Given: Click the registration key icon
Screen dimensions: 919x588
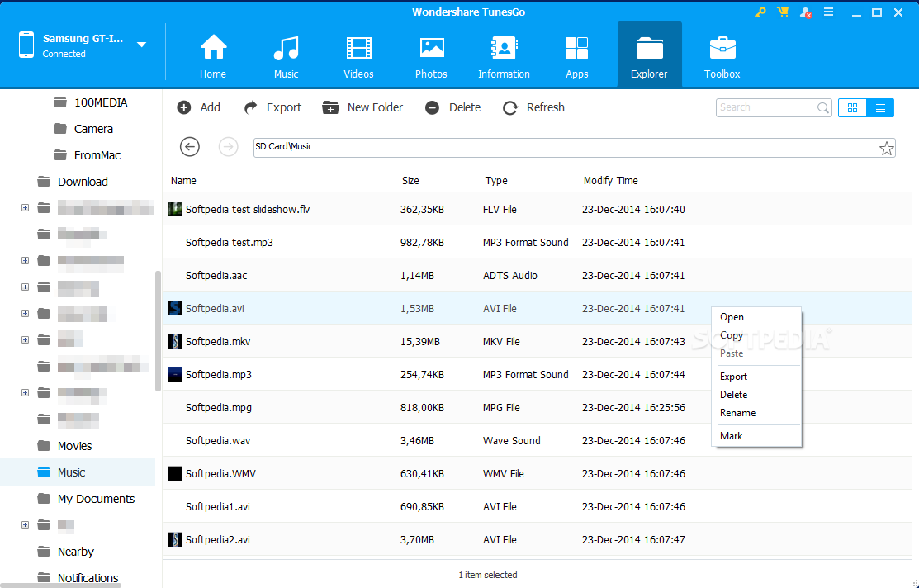Looking at the screenshot, I should 760,12.
